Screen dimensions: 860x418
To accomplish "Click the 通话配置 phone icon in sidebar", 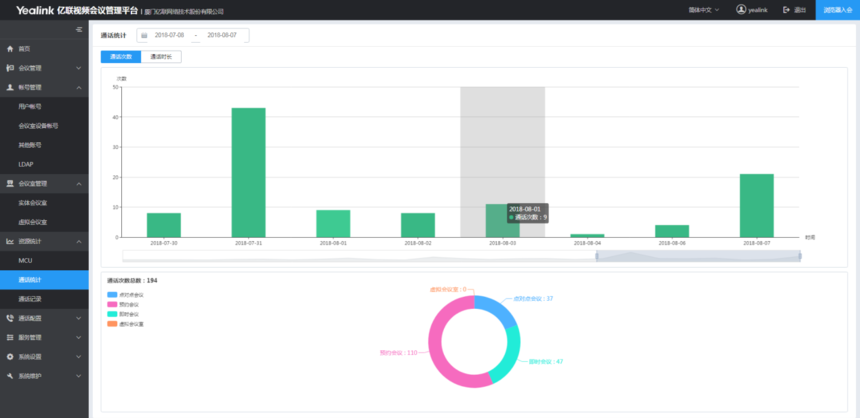I will (10, 317).
